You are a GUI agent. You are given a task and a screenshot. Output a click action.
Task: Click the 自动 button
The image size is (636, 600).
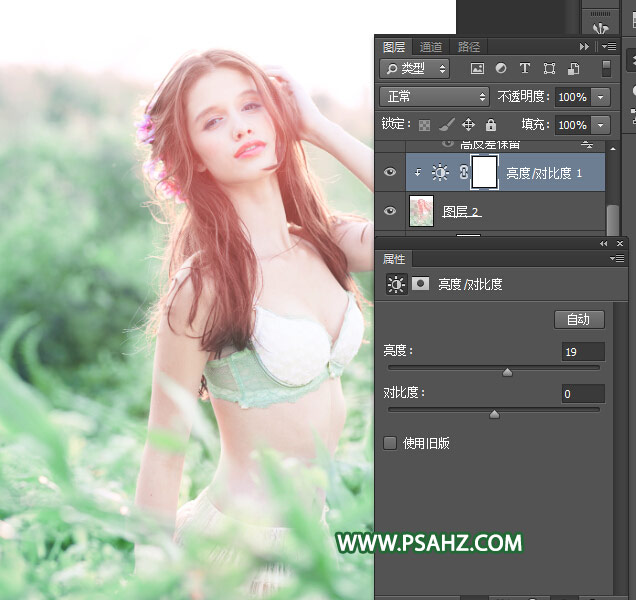coord(579,319)
